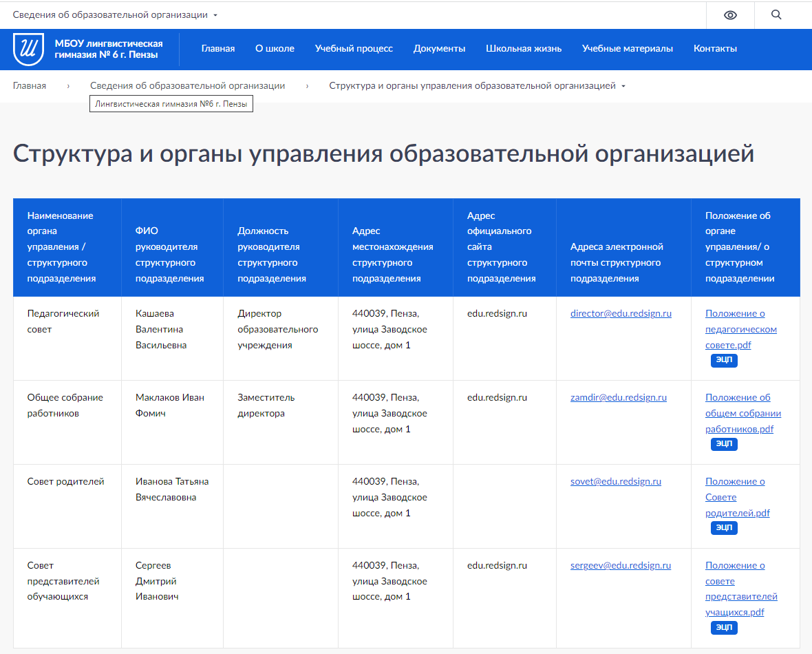Click the email link sovet@edu.redsign.ru
This screenshot has width=812, height=654.
click(x=615, y=481)
